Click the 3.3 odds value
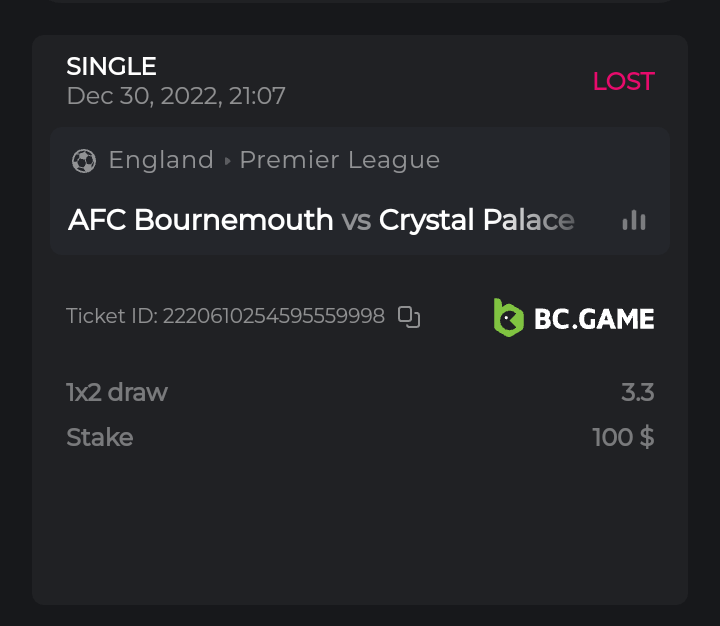This screenshot has height=626, width=720. click(637, 392)
